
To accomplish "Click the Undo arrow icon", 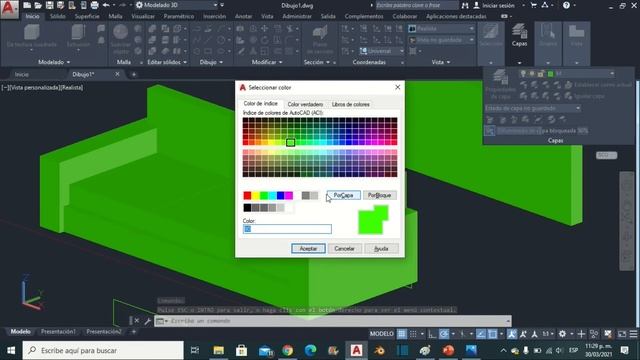I will pyautogui.click(x=106, y=5).
